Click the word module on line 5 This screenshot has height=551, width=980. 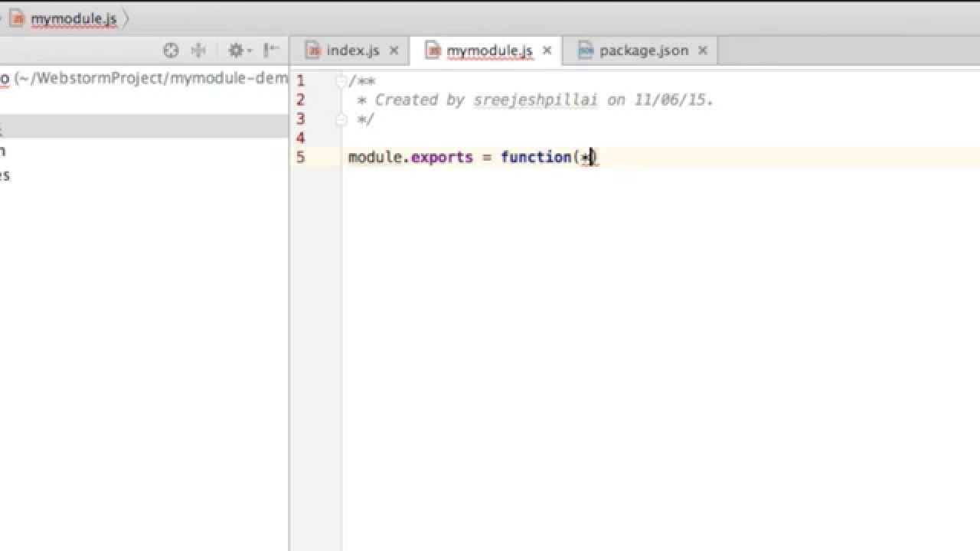pos(375,157)
